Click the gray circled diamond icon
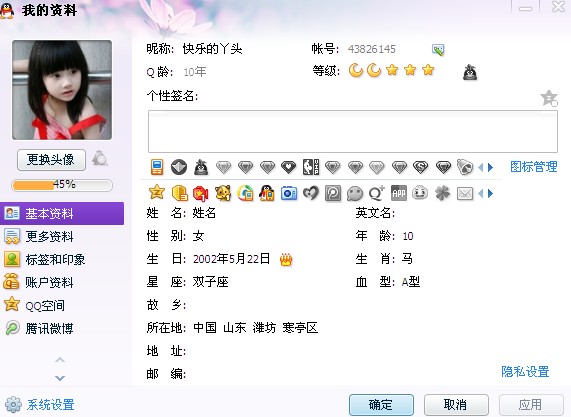 (x=179, y=167)
